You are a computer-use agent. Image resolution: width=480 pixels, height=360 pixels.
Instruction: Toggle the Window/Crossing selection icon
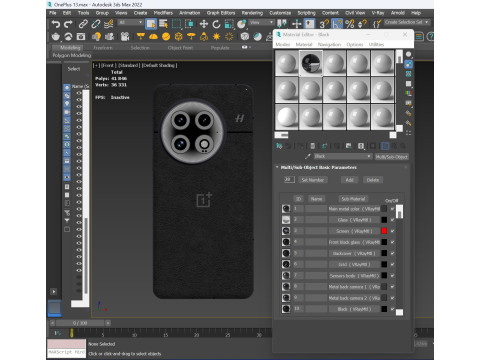pyautogui.click(x=189, y=24)
